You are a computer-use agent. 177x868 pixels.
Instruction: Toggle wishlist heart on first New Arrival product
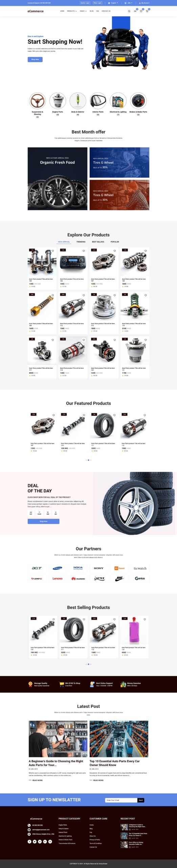(53, 251)
